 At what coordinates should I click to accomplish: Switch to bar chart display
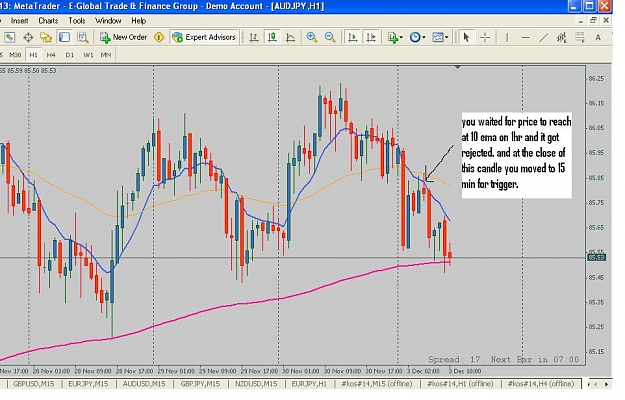pyautogui.click(x=254, y=37)
